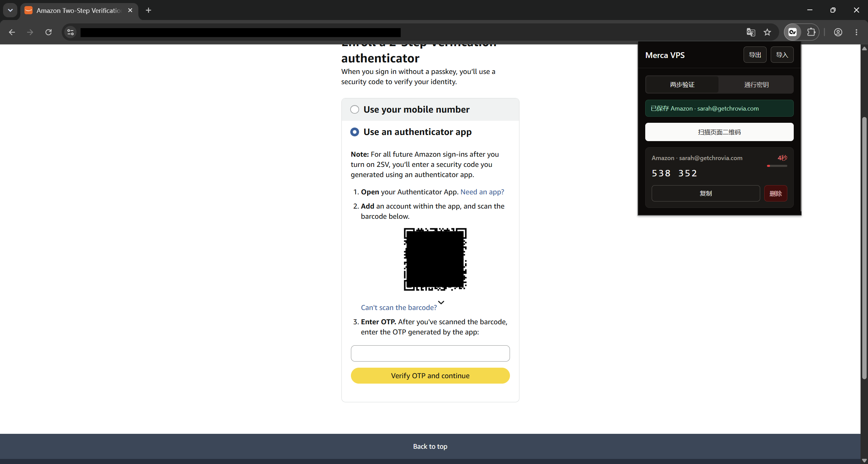Screen dimensions: 868x464
Task: Open the Chrome profile icon
Action: pyautogui.click(x=838, y=32)
